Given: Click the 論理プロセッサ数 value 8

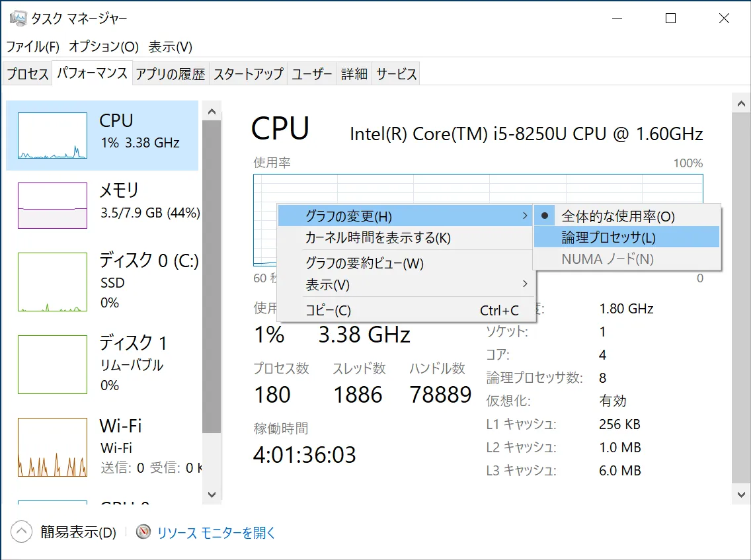Looking at the screenshot, I should [602, 378].
